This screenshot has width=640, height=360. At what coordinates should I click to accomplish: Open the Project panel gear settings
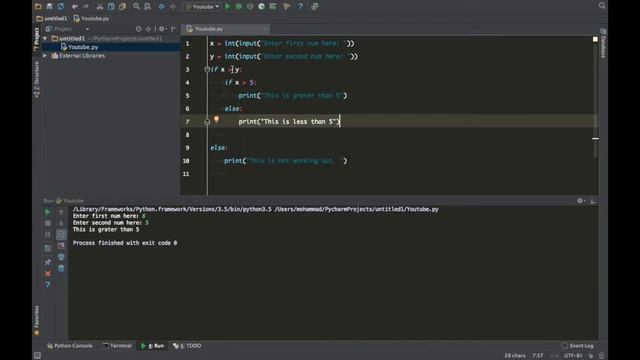(x=162, y=29)
